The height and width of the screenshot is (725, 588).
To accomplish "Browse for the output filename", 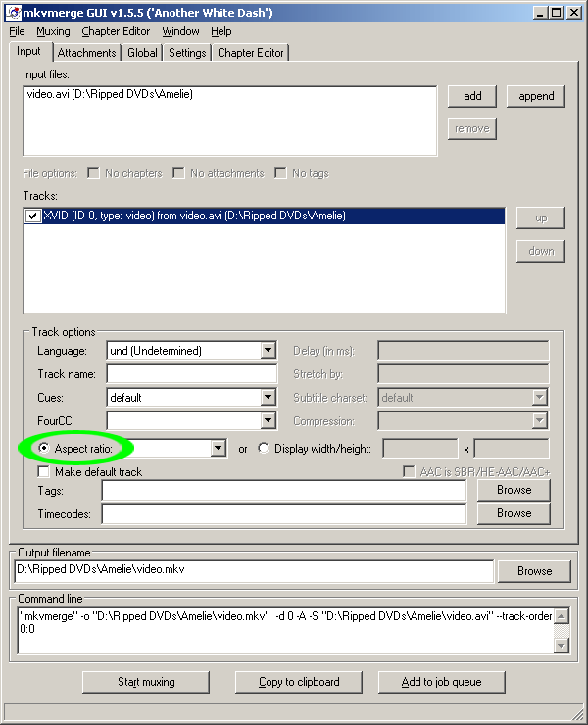I will click(x=534, y=571).
